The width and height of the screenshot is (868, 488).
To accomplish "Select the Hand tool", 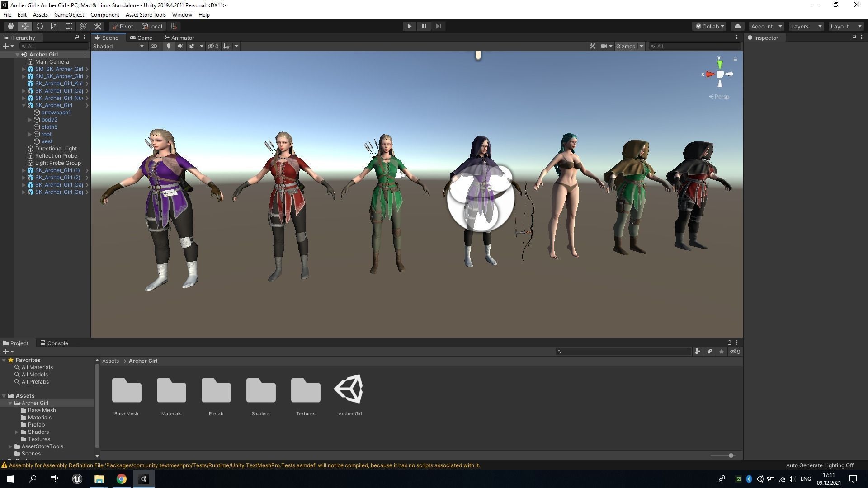I will click(x=10, y=26).
